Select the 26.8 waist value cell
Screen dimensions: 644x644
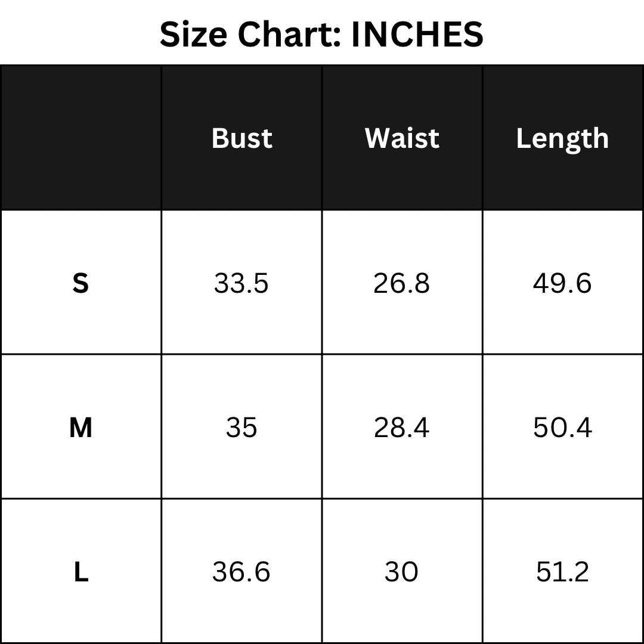[x=402, y=283]
